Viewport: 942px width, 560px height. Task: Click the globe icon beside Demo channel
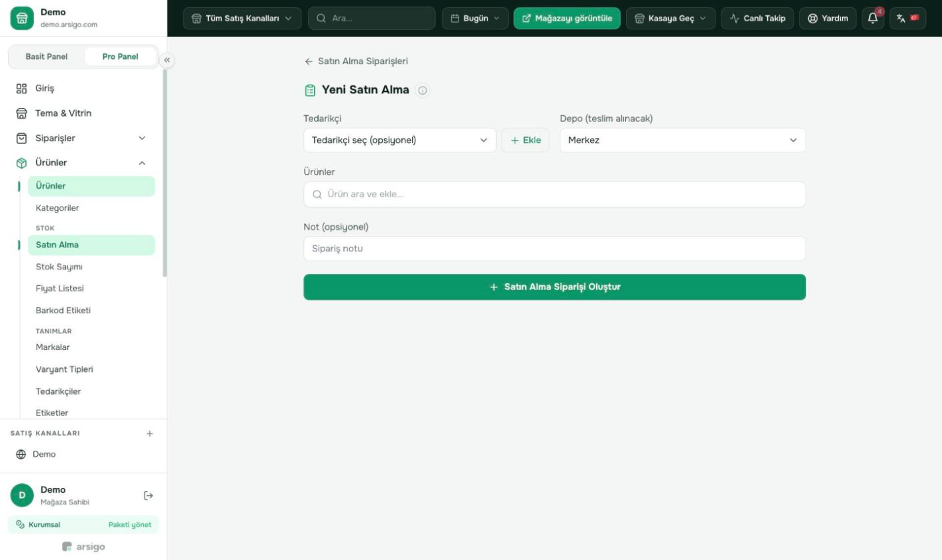click(21, 454)
